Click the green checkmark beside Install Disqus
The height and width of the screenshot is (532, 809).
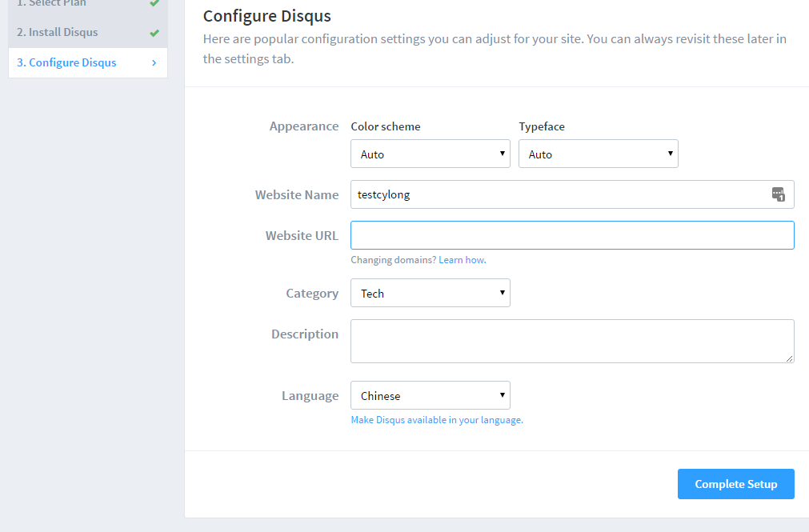154,33
